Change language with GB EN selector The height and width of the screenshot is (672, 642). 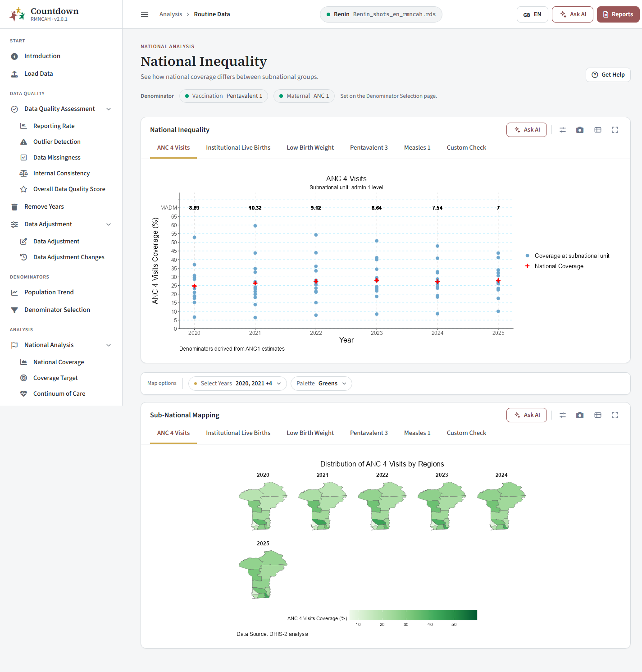coord(532,14)
